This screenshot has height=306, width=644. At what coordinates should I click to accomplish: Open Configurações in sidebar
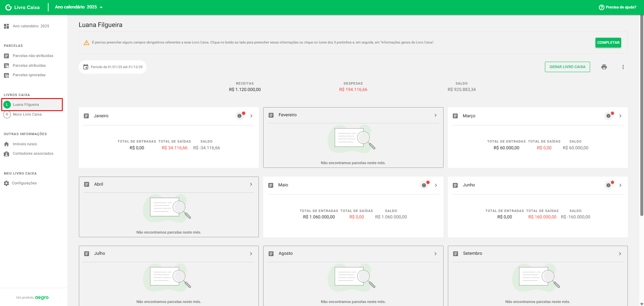24,183
